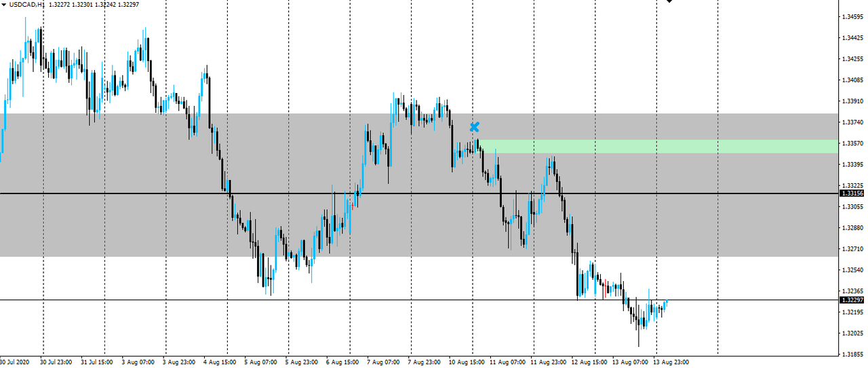
Task: Select the thick horizontal line at 1.33156
Action: click(x=419, y=194)
